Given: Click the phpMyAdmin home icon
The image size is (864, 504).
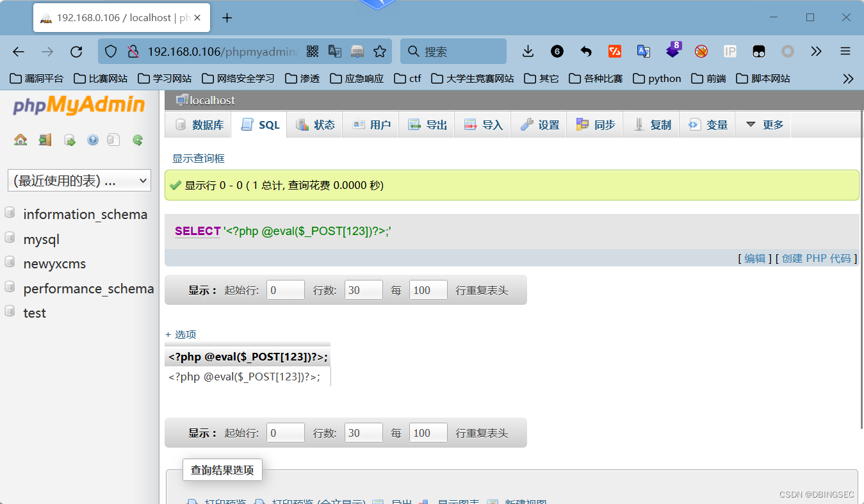Looking at the screenshot, I should tap(20, 140).
